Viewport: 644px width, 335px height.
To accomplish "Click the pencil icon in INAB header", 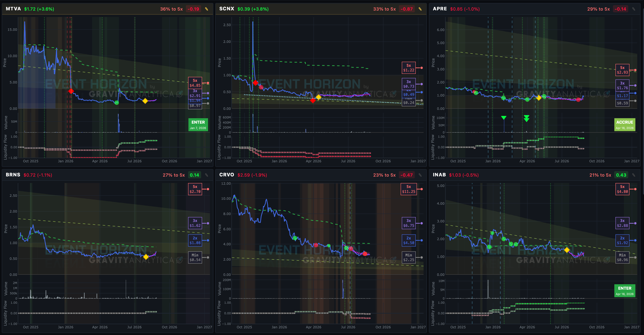I will pyautogui.click(x=633, y=175).
